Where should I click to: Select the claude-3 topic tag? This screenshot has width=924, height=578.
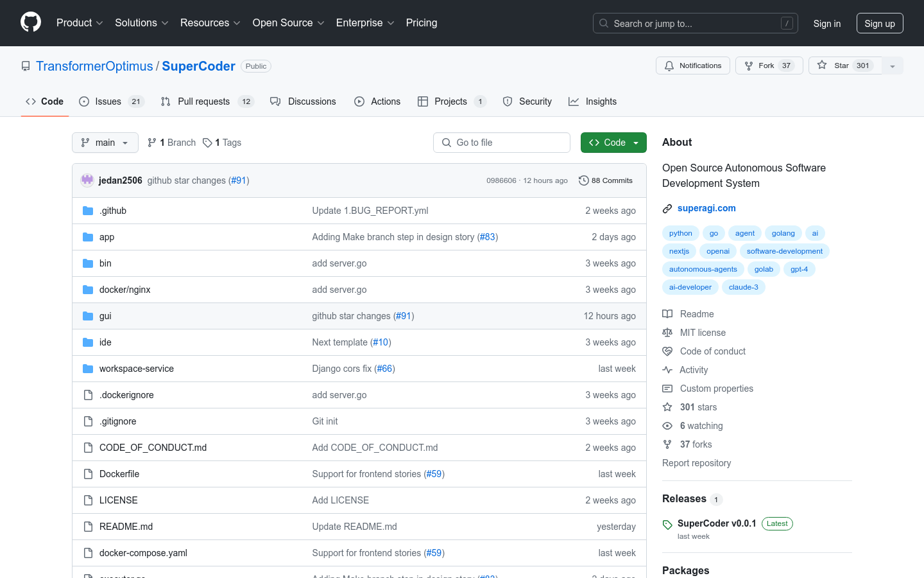pos(744,287)
